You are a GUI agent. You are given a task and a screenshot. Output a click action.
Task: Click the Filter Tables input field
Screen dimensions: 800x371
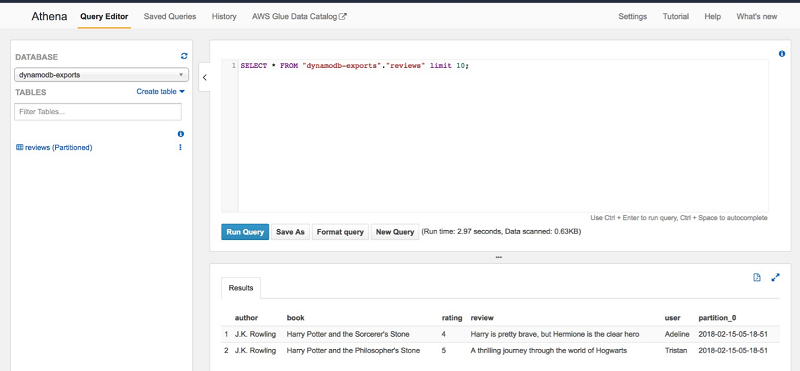(98, 112)
